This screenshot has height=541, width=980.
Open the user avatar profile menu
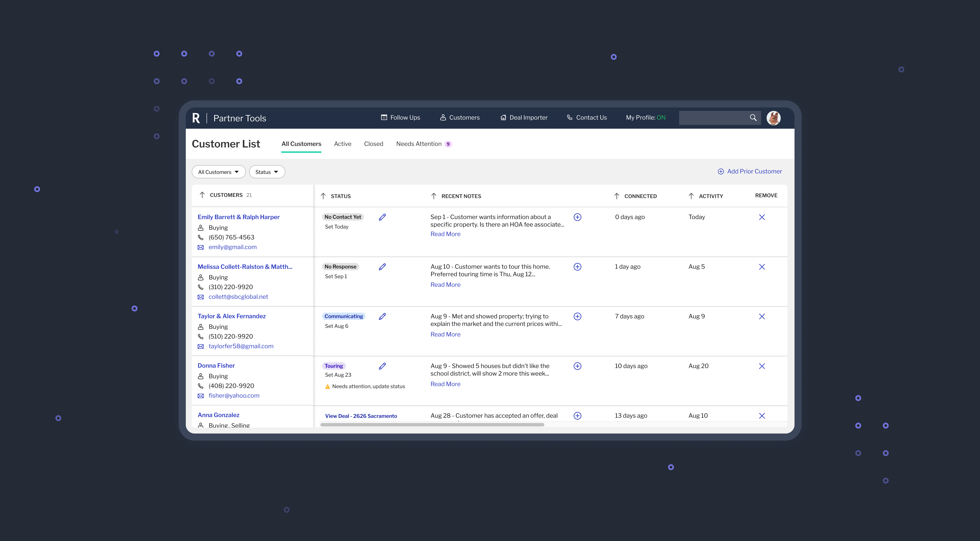click(773, 118)
